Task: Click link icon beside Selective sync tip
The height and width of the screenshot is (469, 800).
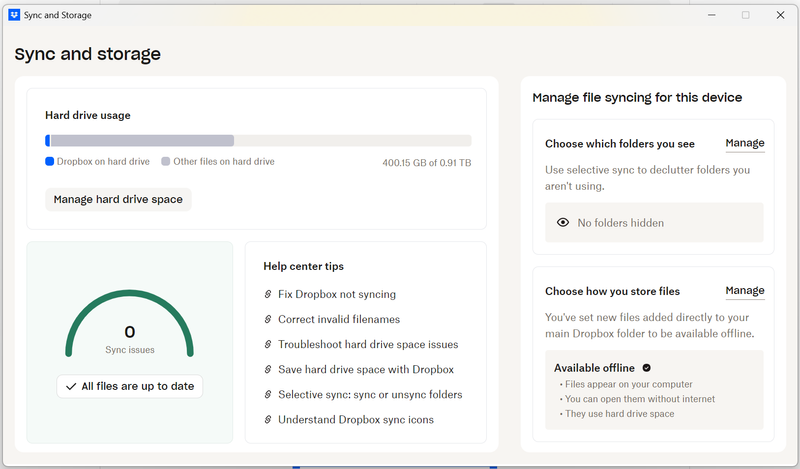Action: (268, 395)
